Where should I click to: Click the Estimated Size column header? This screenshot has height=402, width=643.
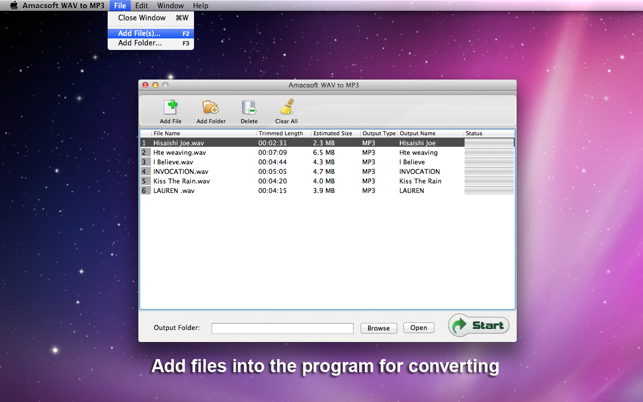[x=336, y=133]
